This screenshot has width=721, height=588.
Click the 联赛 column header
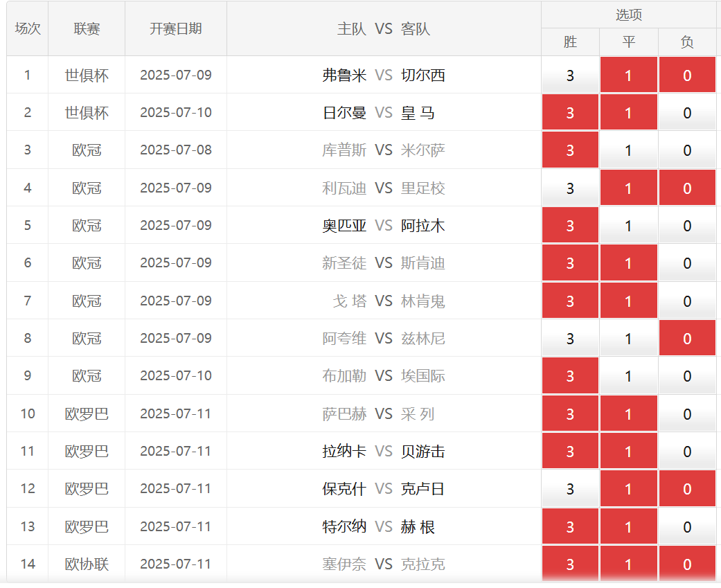pyautogui.click(x=87, y=28)
